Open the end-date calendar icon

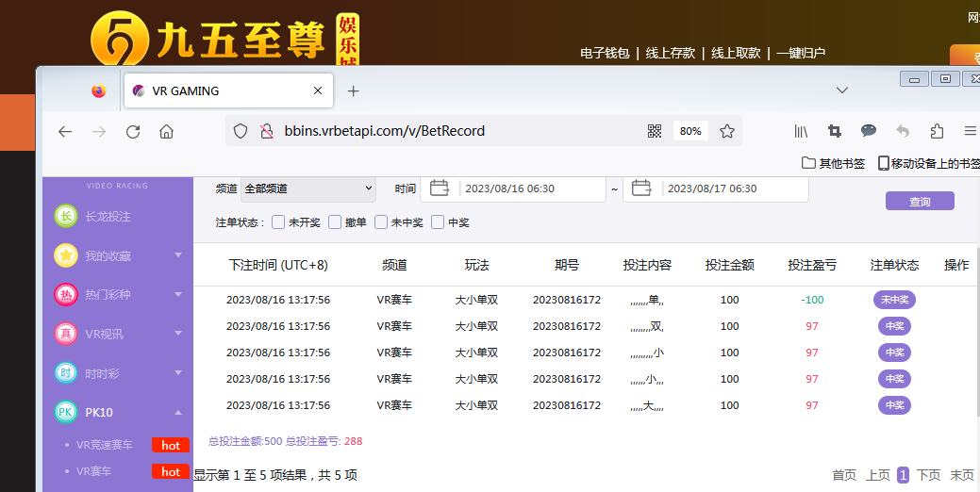click(x=642, y=189)
